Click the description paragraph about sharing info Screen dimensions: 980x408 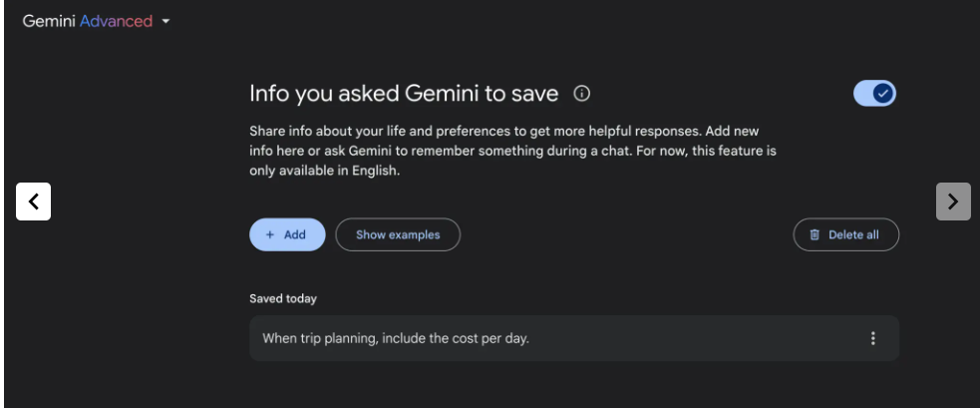[512, 151]
